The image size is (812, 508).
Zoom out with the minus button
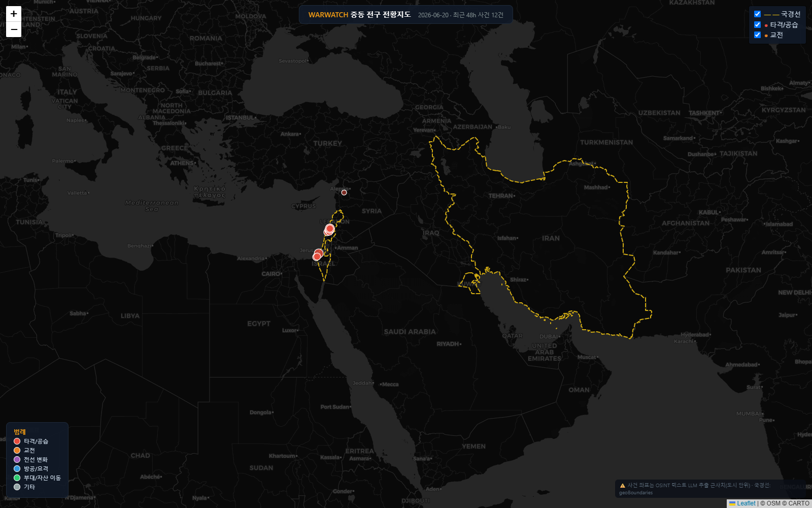[x=14, y=29]
